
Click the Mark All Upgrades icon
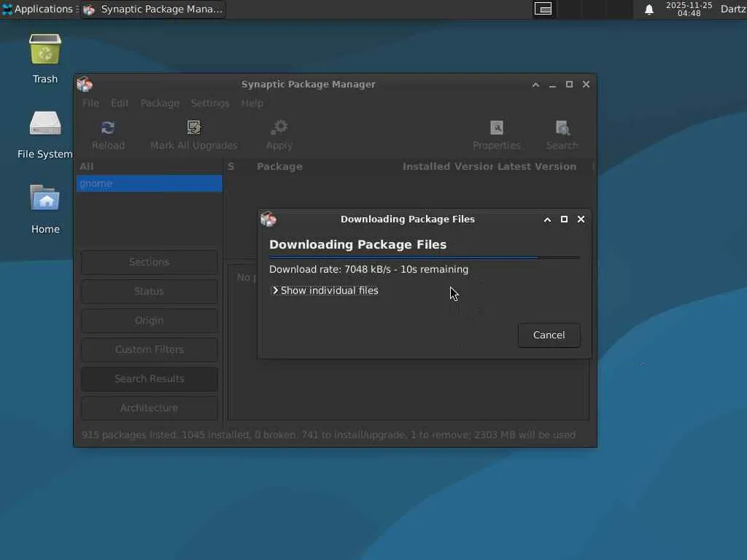pyautogui.click(x=194, y=128)
